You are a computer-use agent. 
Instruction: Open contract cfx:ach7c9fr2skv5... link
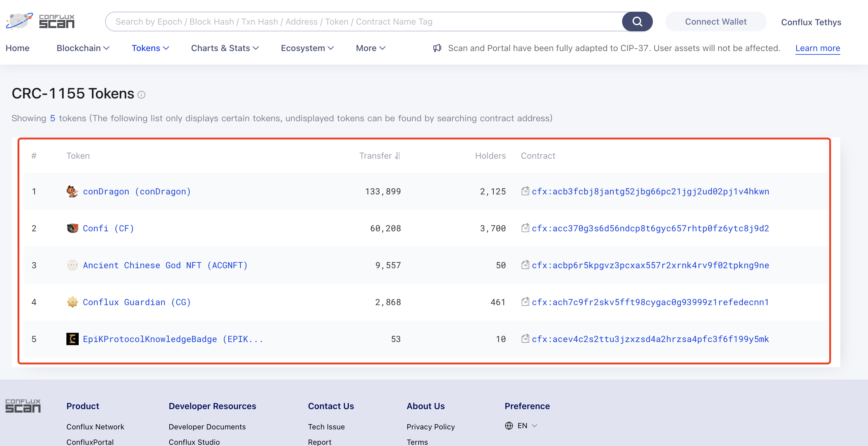coord(650,302)
